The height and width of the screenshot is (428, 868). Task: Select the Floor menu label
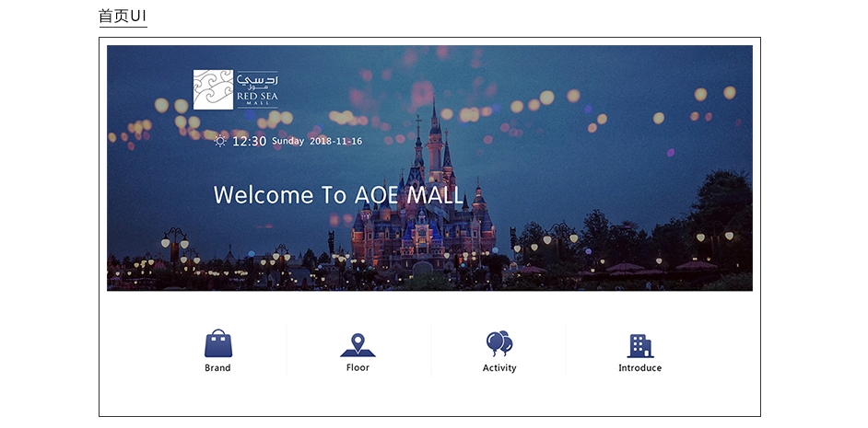358,367
